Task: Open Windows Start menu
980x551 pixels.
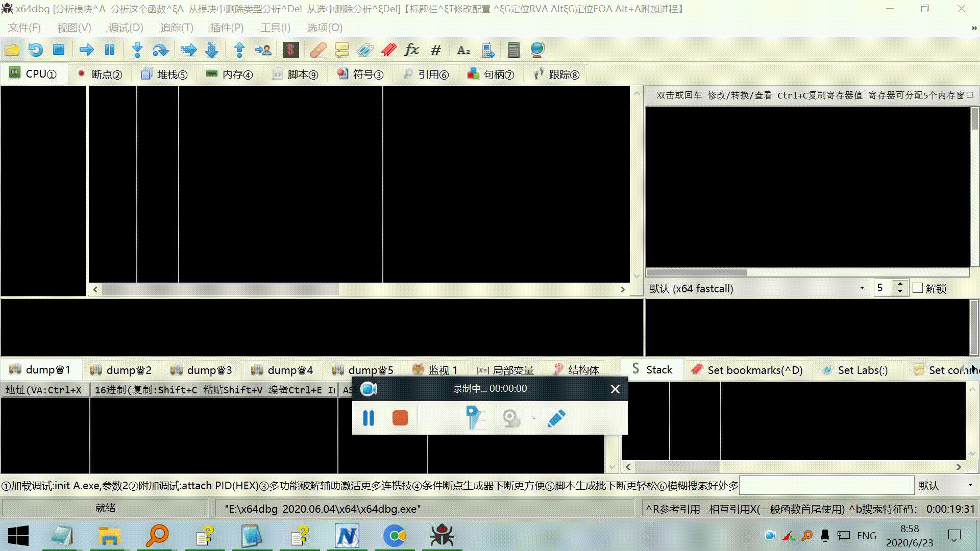Action: click(x=19, y=536)
